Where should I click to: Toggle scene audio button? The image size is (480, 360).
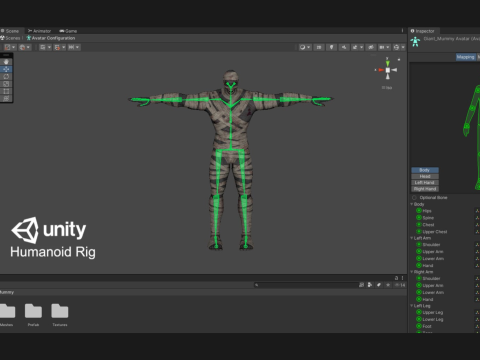(344, 47)
